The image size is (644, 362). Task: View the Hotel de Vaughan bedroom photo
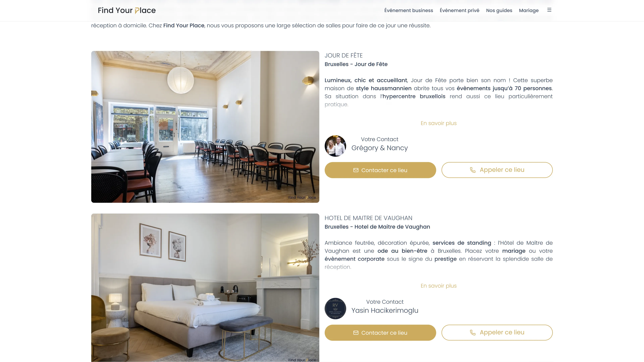(205, 288)
